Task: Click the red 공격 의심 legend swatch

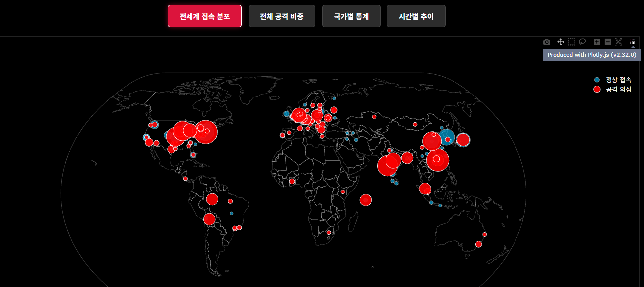Action: coord(597,89)
